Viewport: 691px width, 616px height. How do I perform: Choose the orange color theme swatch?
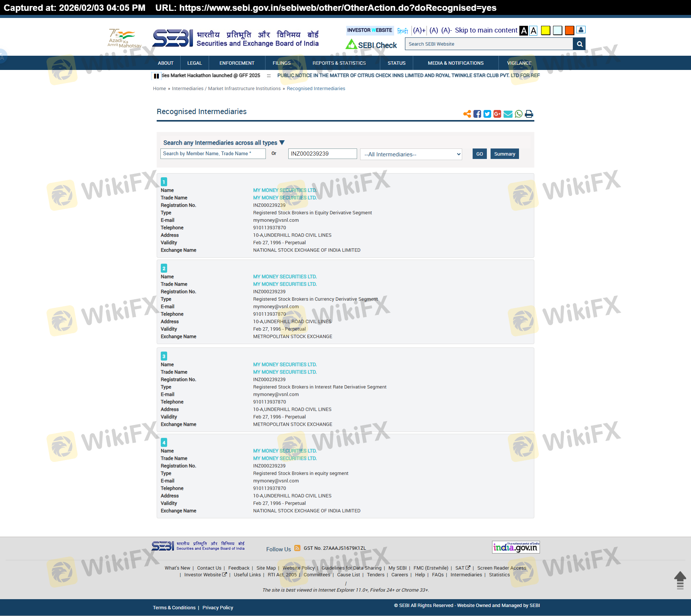click(x=569, y=30)
